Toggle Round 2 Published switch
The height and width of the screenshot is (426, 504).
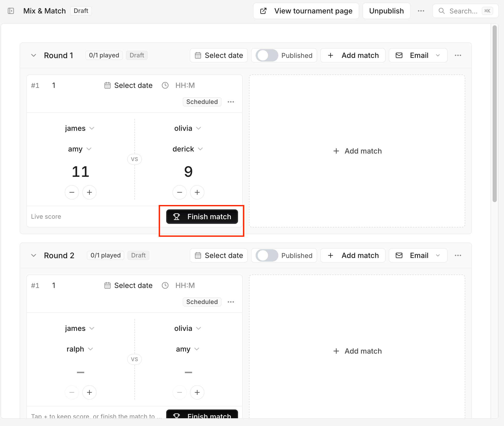(x=267, y=255)
